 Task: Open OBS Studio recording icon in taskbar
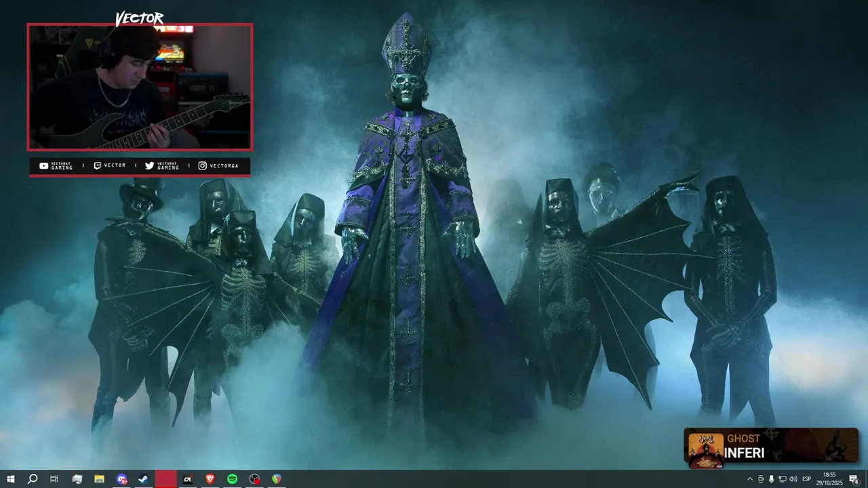click(254, 479)
